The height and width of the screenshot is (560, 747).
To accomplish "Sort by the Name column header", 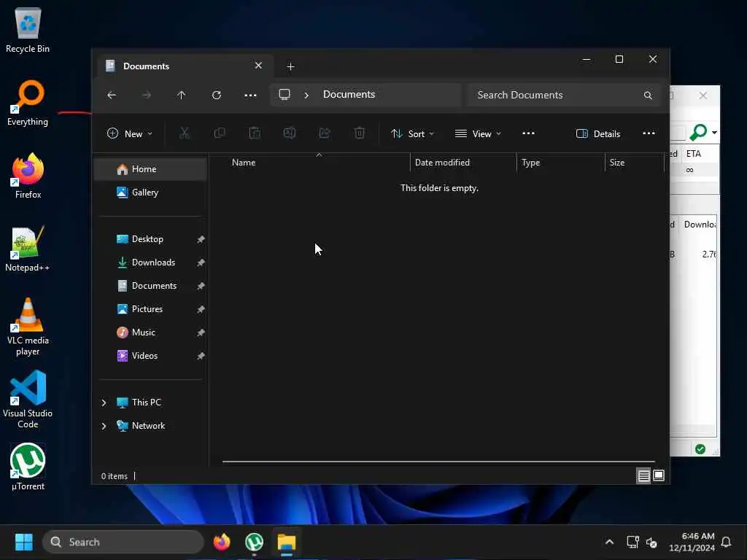I will (318, 163).
